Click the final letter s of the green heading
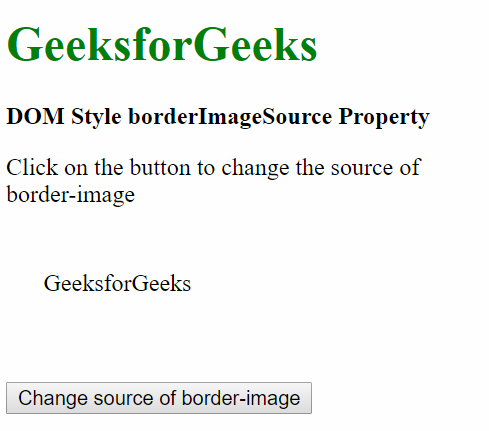 [309, 50]
